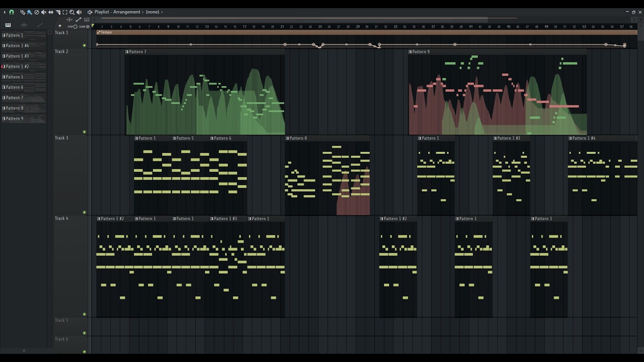Click the arrow next to Pattern 1 list
Image resolution: width=644 pixels, height=362 pixels.
pos(49,32)
